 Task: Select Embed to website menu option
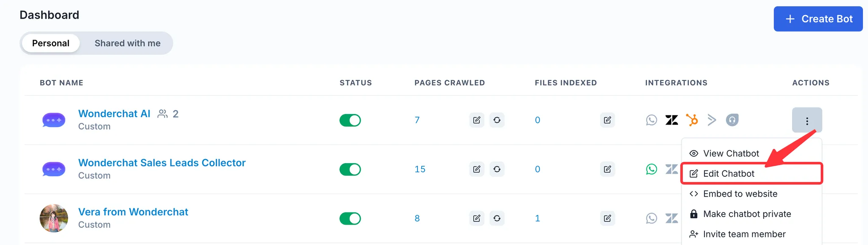click(x=740, y=194)
